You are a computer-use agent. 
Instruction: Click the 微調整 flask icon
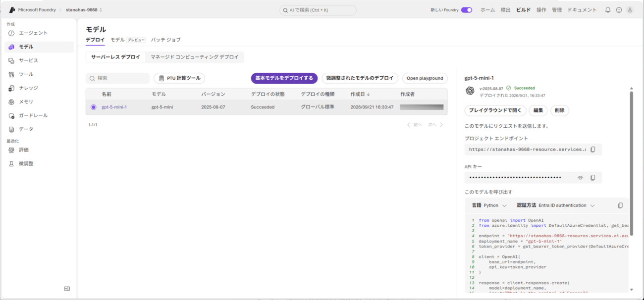11,163
